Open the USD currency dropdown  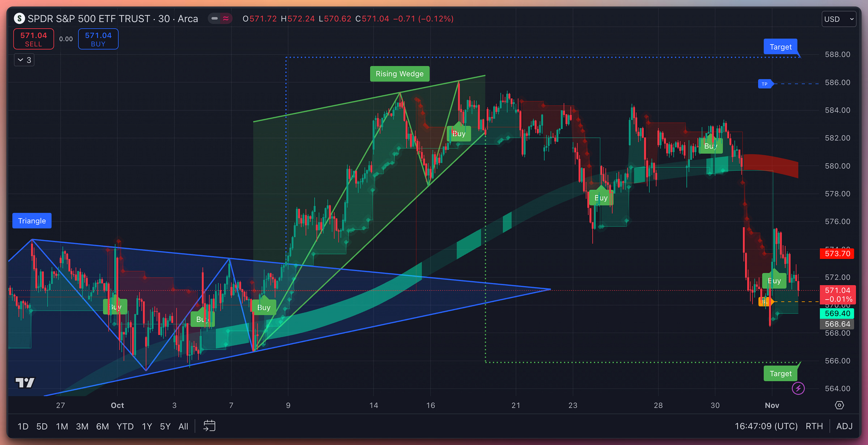click(839, 19)
